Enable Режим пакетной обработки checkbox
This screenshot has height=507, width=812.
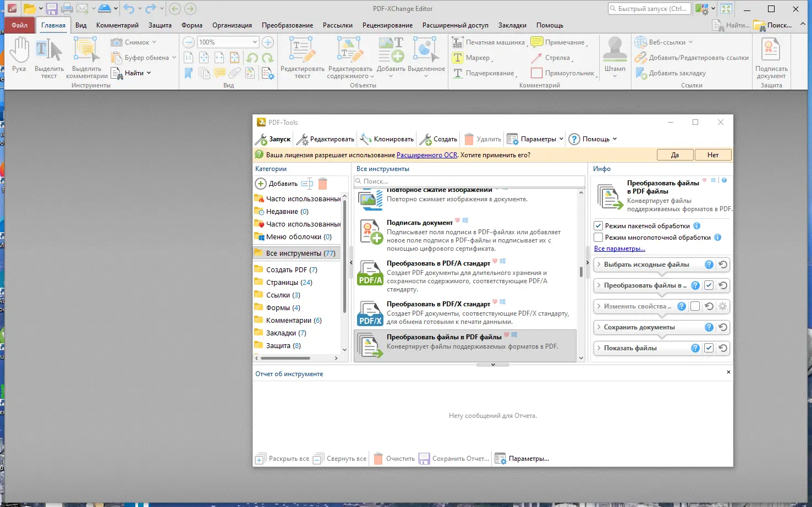pyautogui.click(x=598, y=225)
